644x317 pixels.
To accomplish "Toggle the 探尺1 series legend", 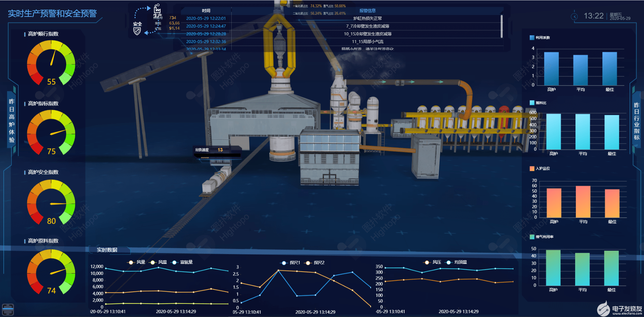I will coord(290,263).
